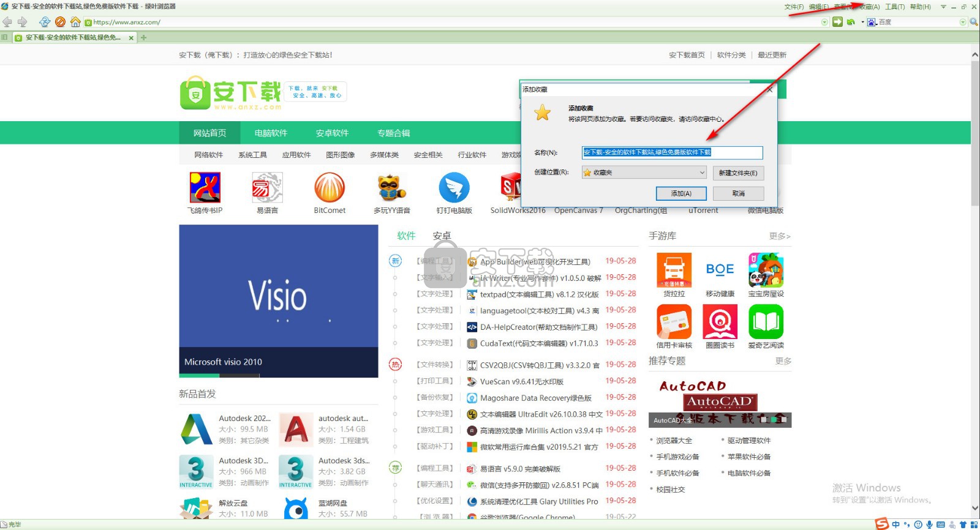The width and height of the screenshot is (980, 530).
Task: Click the 爱奇艺阅读 app icon
Action: tap(766, 321)
